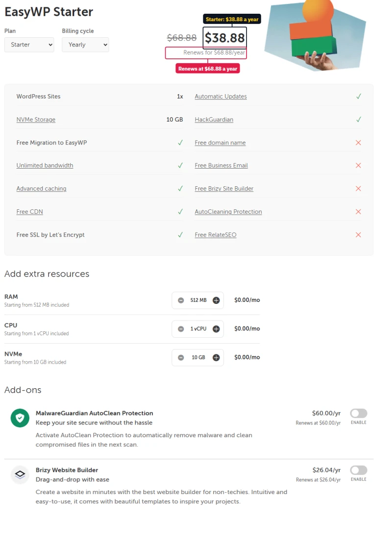
Task: Click the MalwareGuardian green shield icon
Action: click(x=20, y=418)
